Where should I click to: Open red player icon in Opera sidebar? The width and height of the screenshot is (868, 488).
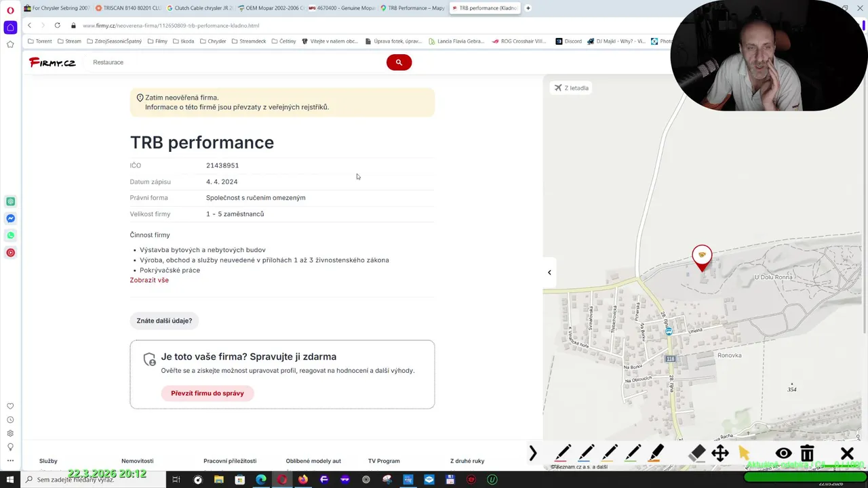click(x=10, y=252)
